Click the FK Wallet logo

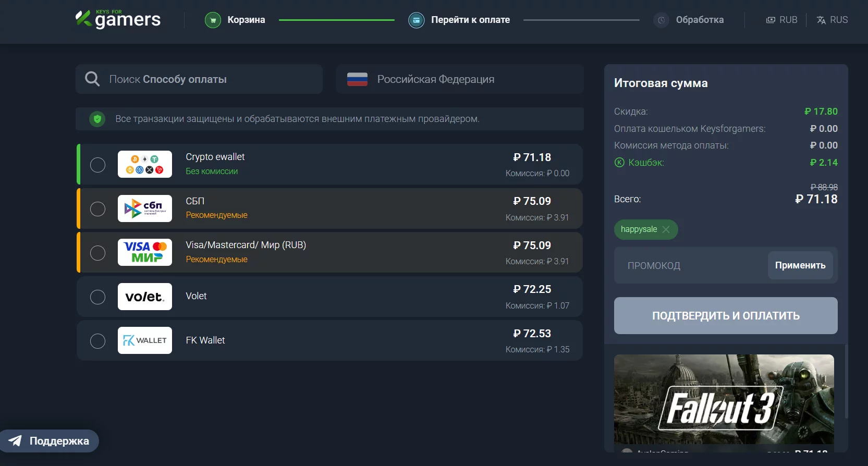(145, 340)
